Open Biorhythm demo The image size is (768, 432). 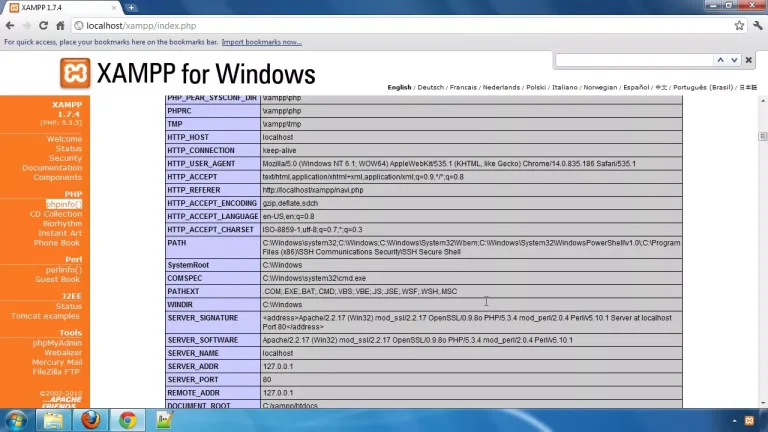tap(62, 224)
